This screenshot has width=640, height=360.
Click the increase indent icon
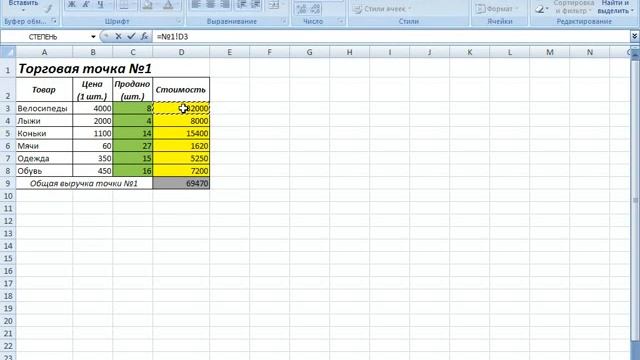pyautogui.click(x=256, y=5)
